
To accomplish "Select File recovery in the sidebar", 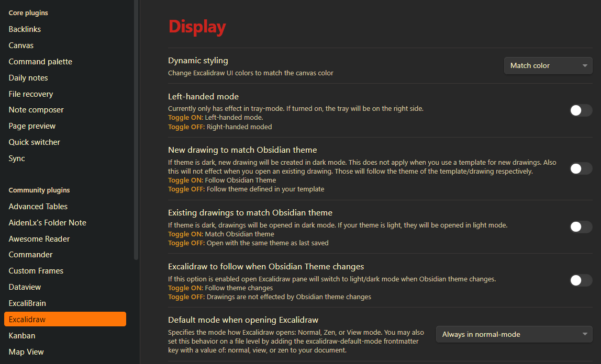I will (30, 94).
